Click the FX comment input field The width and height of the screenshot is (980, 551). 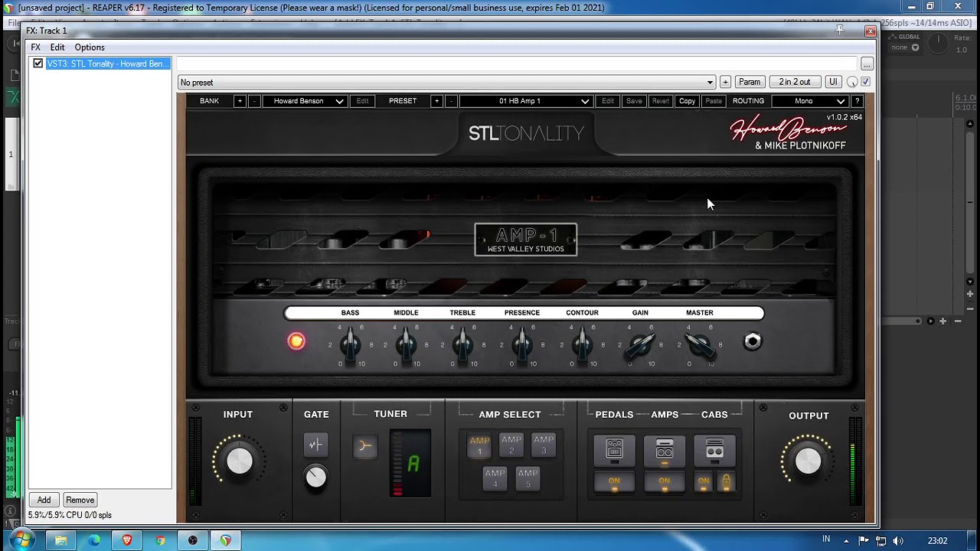pos(517,64)
